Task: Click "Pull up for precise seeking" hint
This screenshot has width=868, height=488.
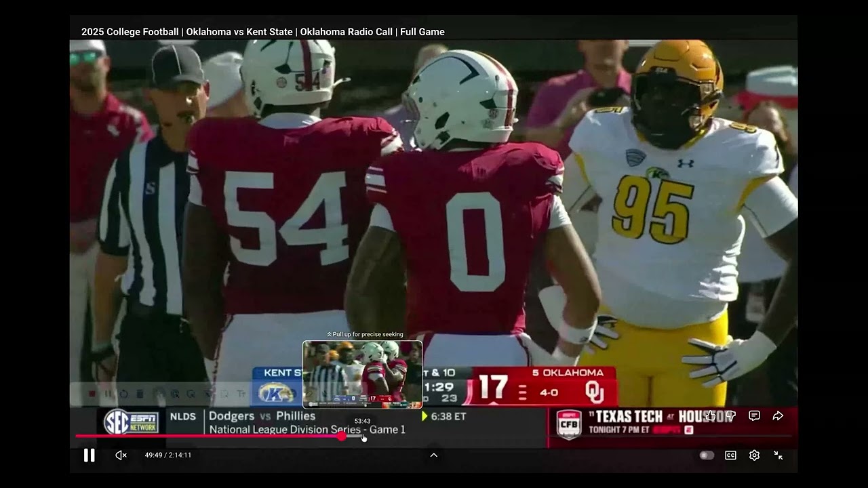Action: [x=365, y=334]
